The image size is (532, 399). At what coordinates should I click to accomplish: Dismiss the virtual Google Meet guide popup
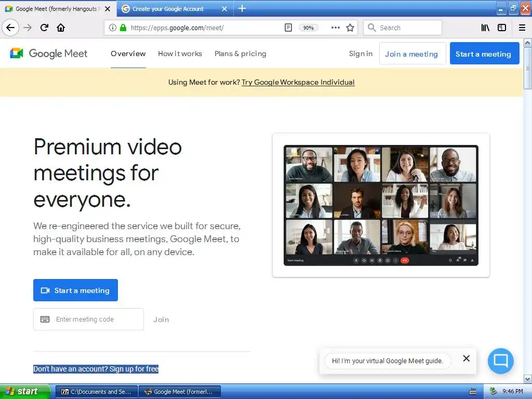point(466,358)
